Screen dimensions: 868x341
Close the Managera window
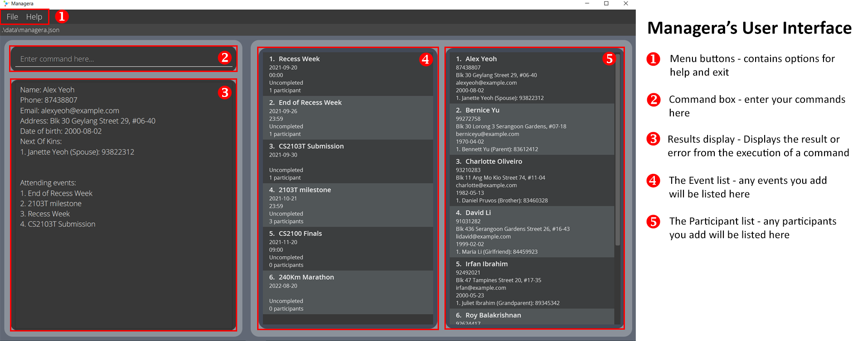pos(626,4)
